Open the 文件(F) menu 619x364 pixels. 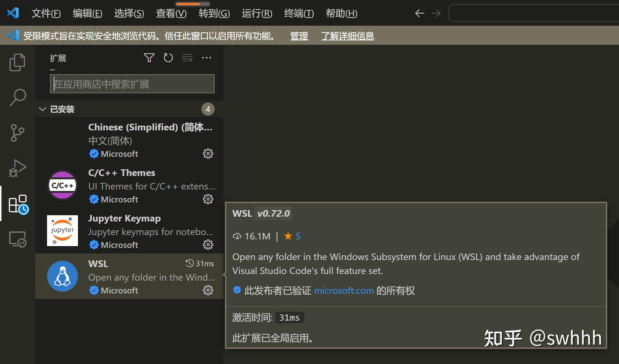point(46,14)
